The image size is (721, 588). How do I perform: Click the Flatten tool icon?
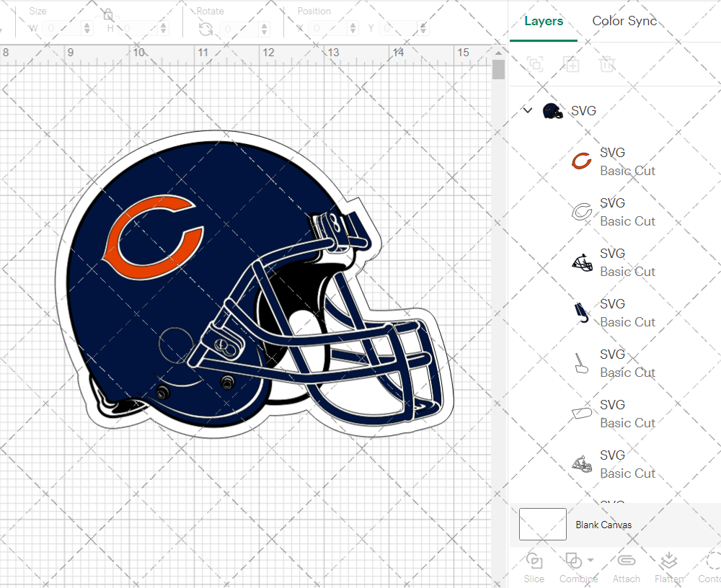point(668,561)
